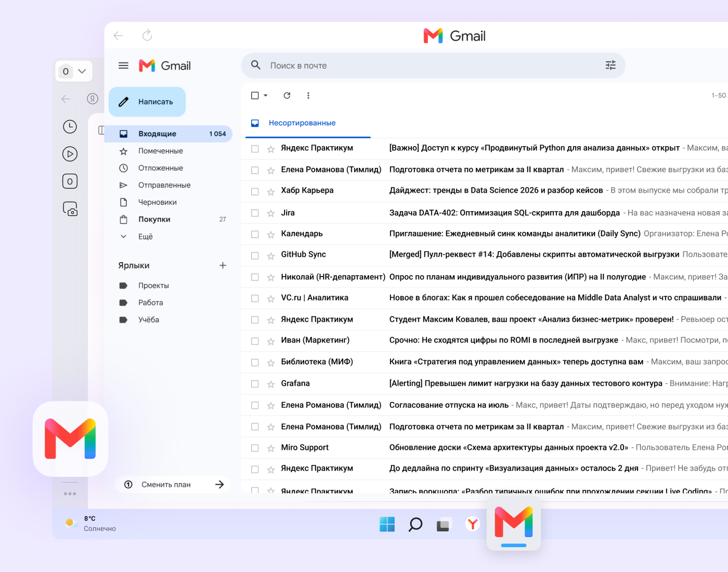Check the VC.ru | Аналитика email

tap(255, 298)
